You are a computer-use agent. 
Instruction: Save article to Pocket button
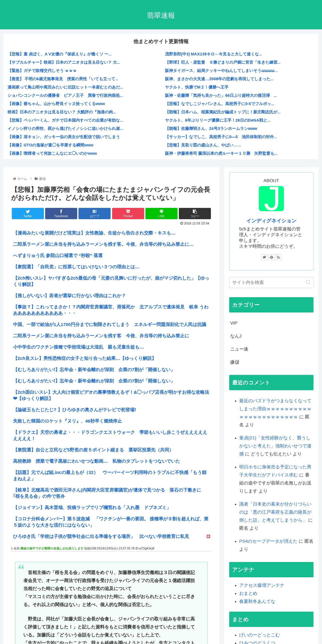128,213
